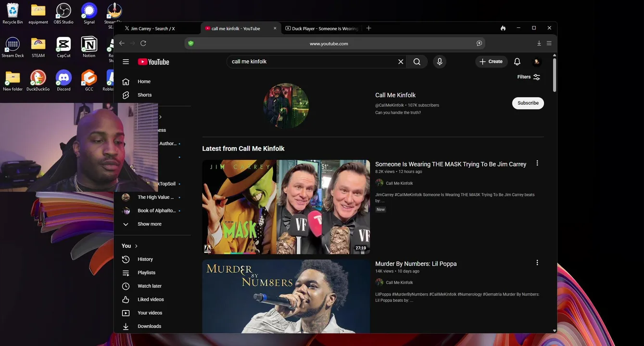The width and height of the screenshot is (644, 346).
Task: Select the Recycle Bin desktop icon
Action: coord(13,13)
